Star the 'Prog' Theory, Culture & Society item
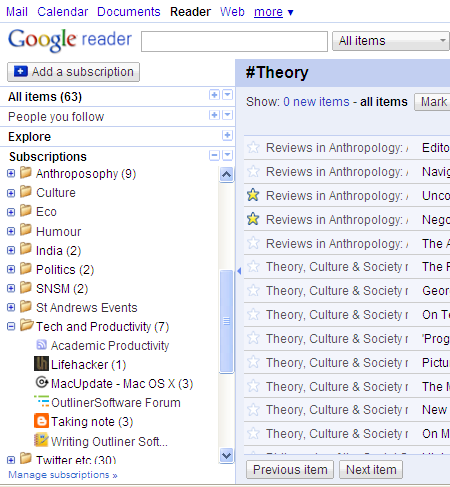This screenshot has width=450, height=487. tap(253, 338)
